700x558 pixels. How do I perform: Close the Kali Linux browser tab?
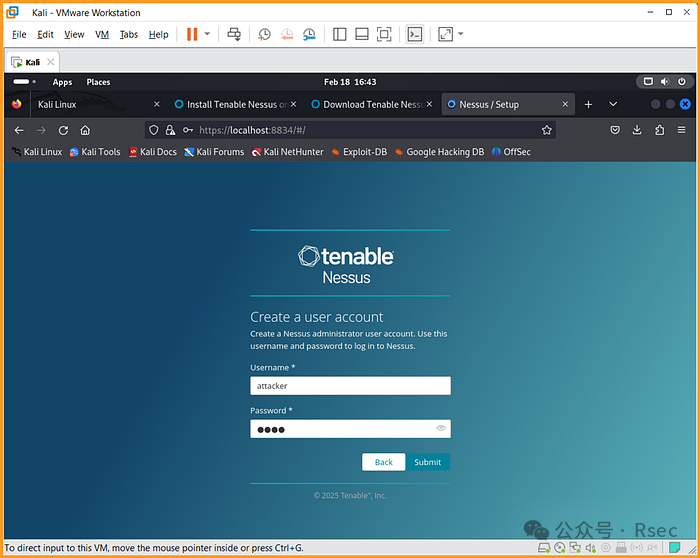click(x=157, y=104)
